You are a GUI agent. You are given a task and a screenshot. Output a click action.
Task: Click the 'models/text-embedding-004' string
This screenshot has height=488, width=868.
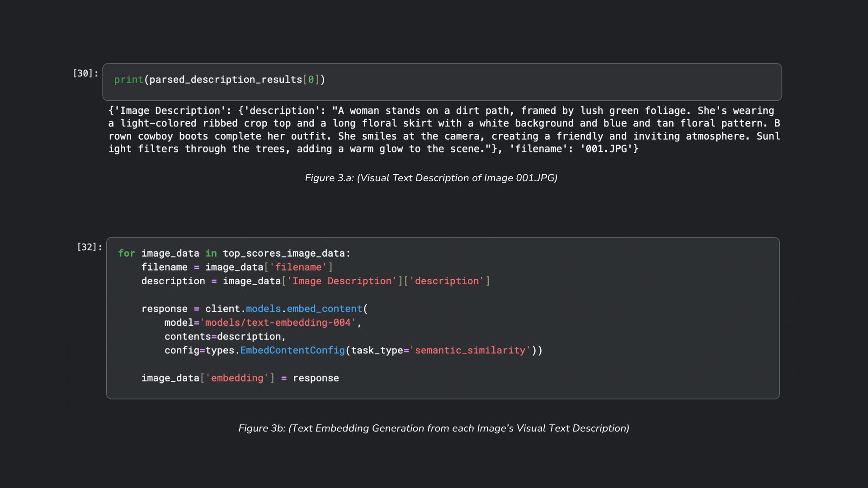coord(278,323)
